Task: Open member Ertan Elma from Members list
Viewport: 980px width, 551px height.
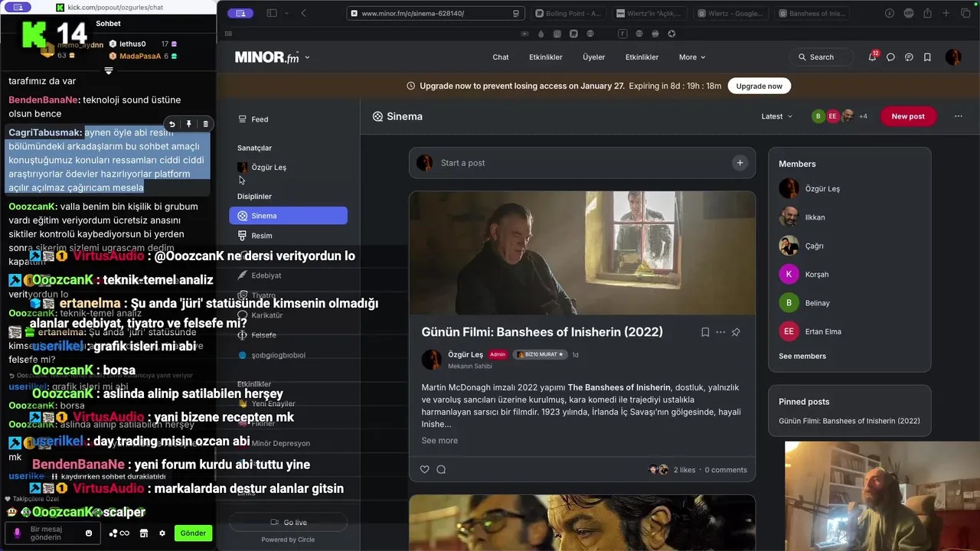Action: pos(823,331)
